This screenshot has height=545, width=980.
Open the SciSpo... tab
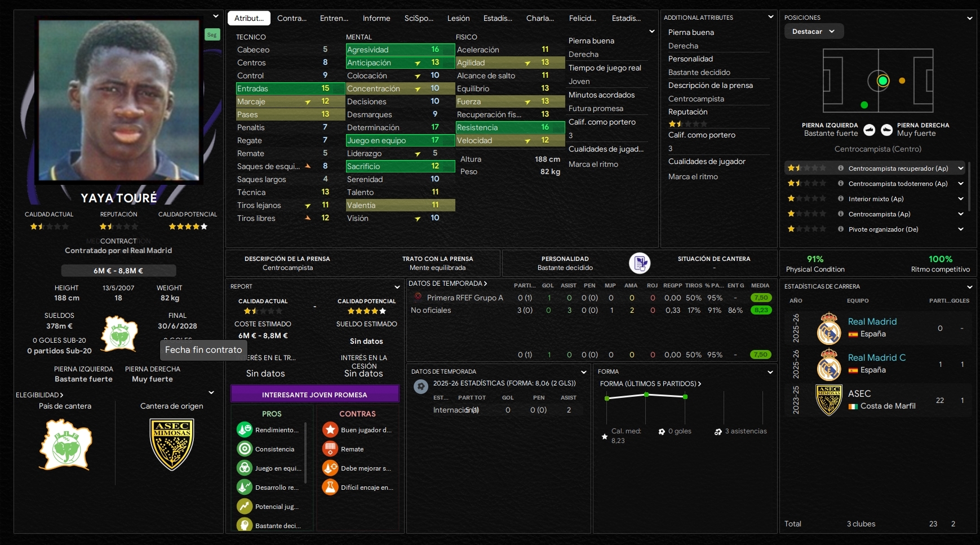(x=419, y=18)
